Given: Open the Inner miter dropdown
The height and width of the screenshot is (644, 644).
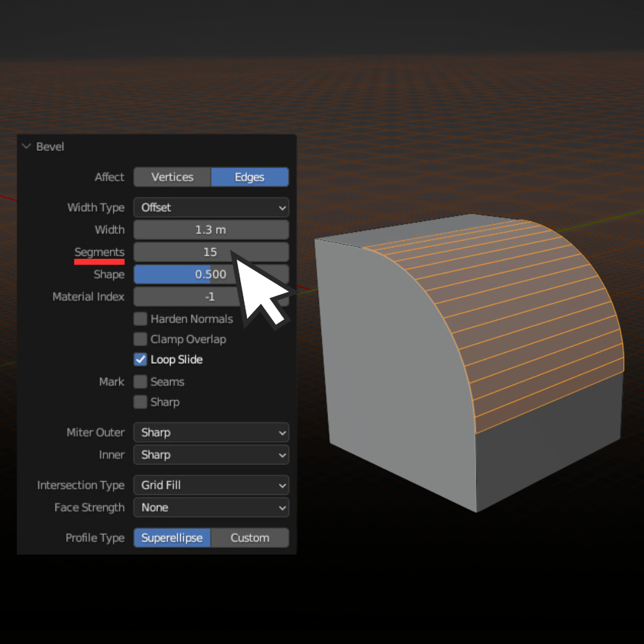Looking at the screenshot, I should click(x=211, y=454).
